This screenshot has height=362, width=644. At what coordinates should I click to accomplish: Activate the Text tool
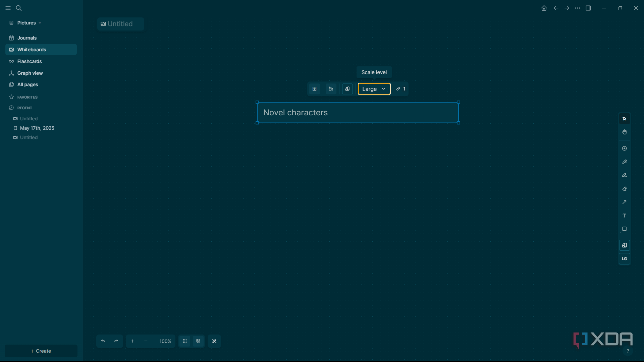[624, 216]
